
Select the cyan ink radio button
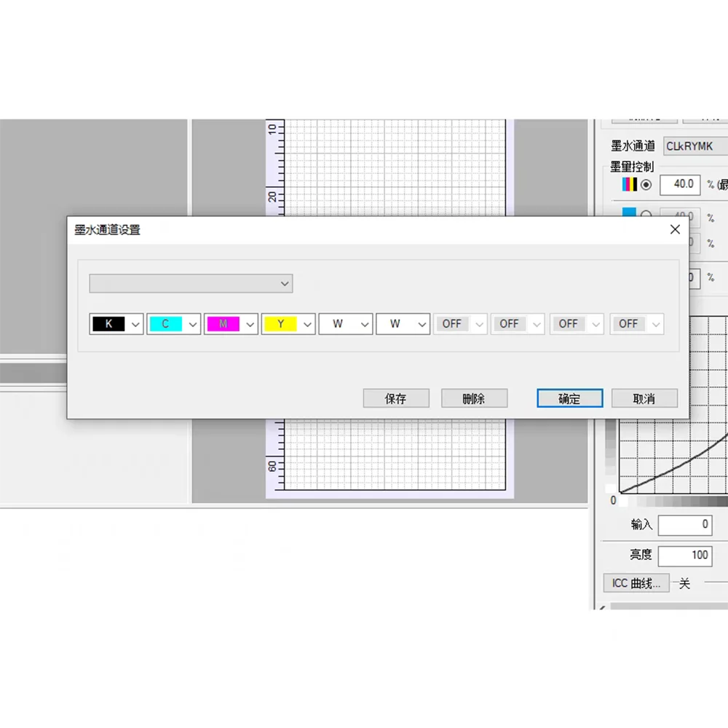(x=646, y=215)
